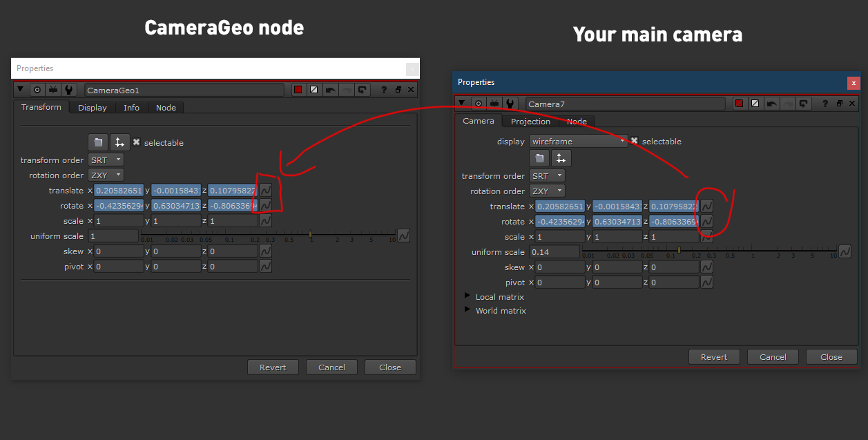Switch to the Display tab in CameraGeo1

click(x=93, y=108)
